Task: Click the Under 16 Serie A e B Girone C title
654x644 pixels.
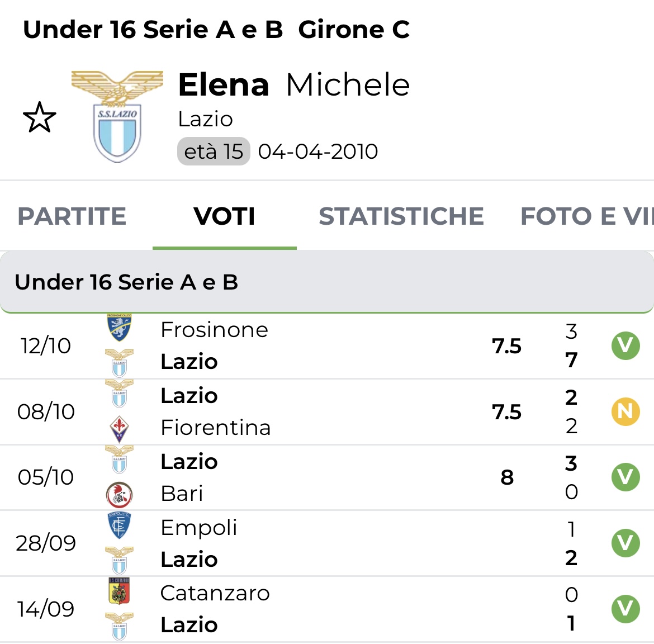Action: tap(216, 30)
